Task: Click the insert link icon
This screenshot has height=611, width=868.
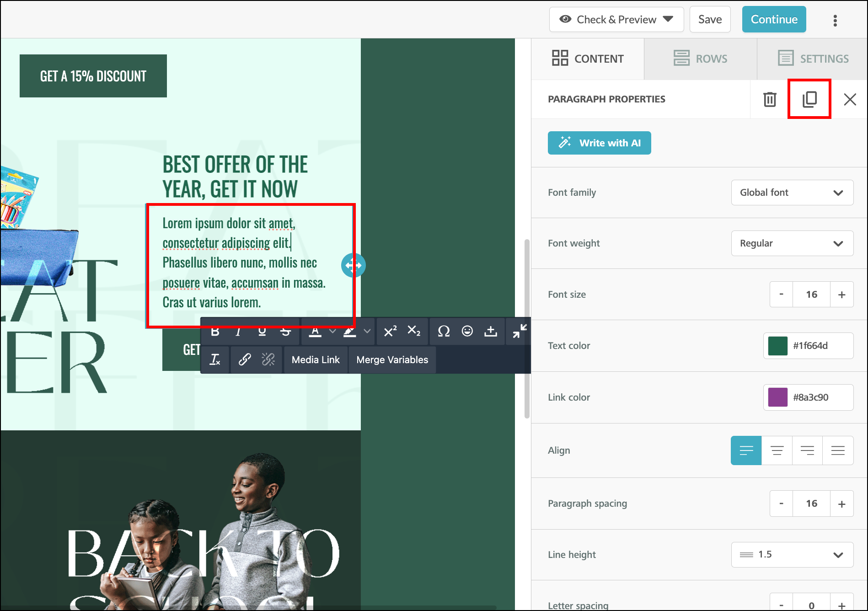Action: (x=245, y=360)
